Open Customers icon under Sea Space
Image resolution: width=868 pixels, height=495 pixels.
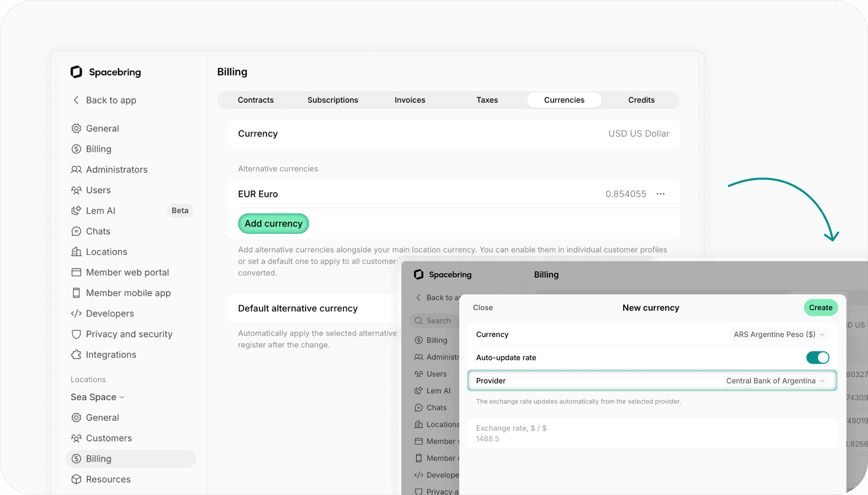pos(76,438)
